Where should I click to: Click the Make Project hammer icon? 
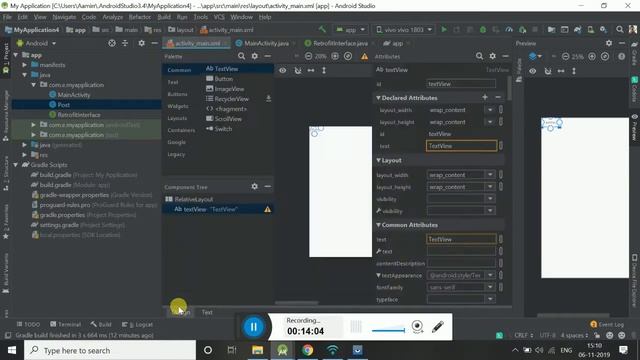coord(322,29)
